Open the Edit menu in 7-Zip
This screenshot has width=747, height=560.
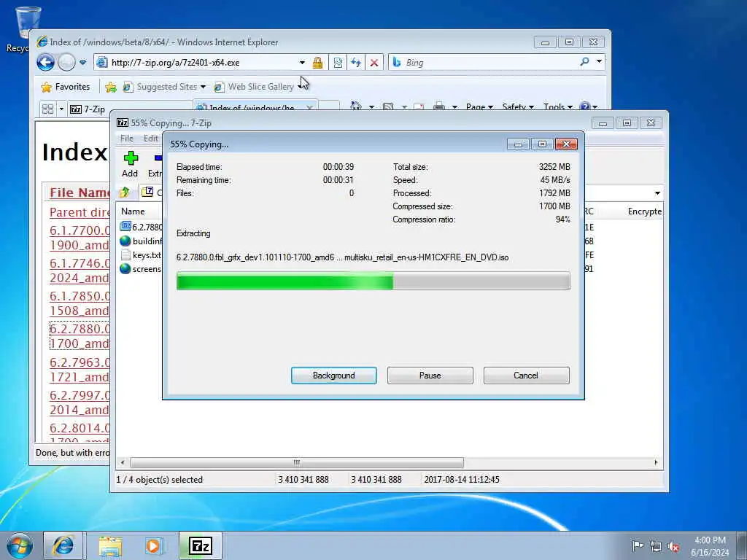(x=151, y=139)
